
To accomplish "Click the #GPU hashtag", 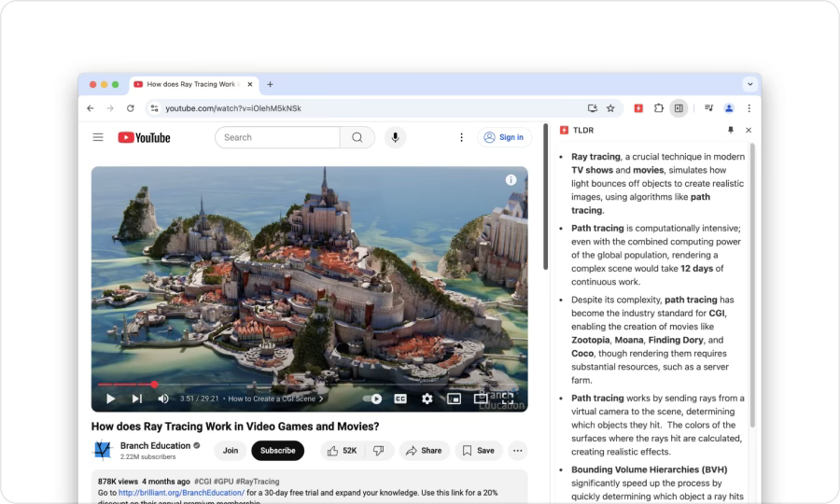I will 223,482.
